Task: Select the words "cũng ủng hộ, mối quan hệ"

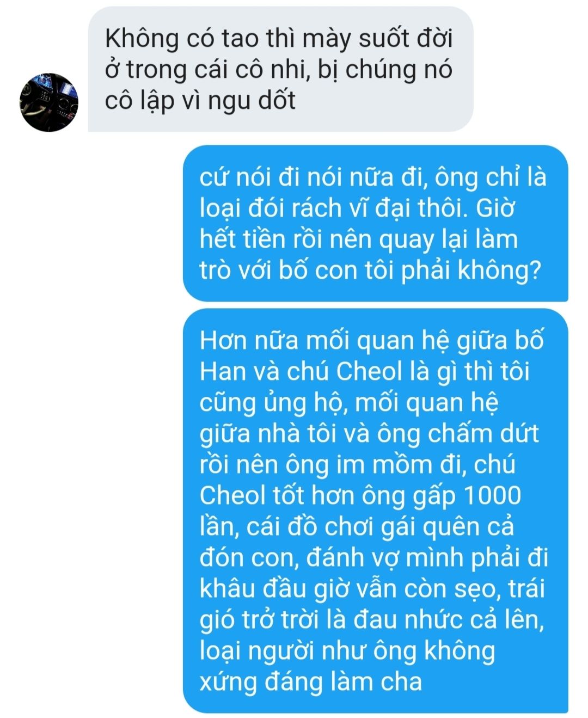Action: point(349,403)
